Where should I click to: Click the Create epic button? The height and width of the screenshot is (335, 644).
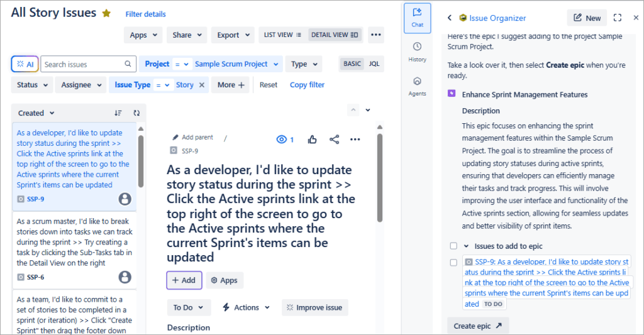point(478,326)
